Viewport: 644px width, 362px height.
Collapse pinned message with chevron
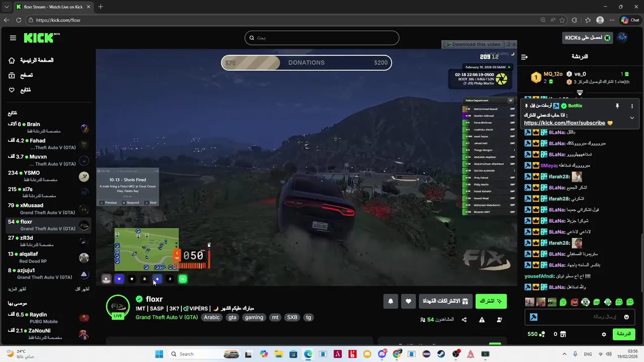632,118
